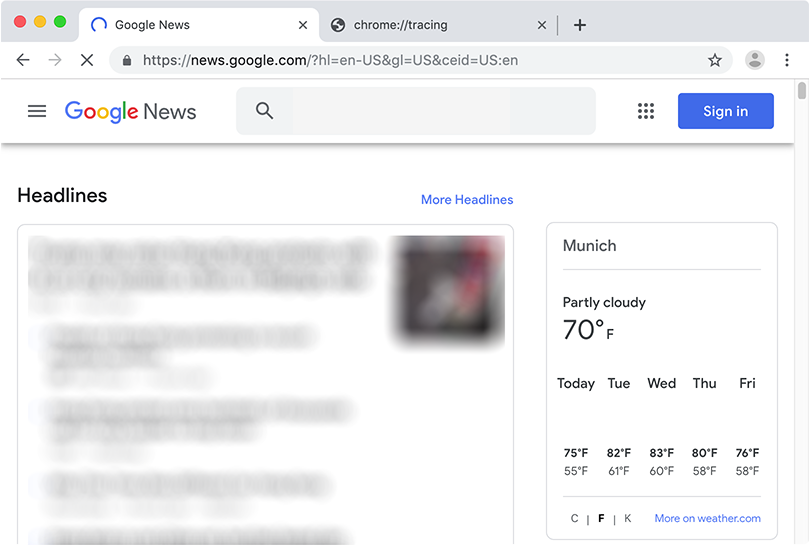Go back to previous page

click(x=23, y=60)
